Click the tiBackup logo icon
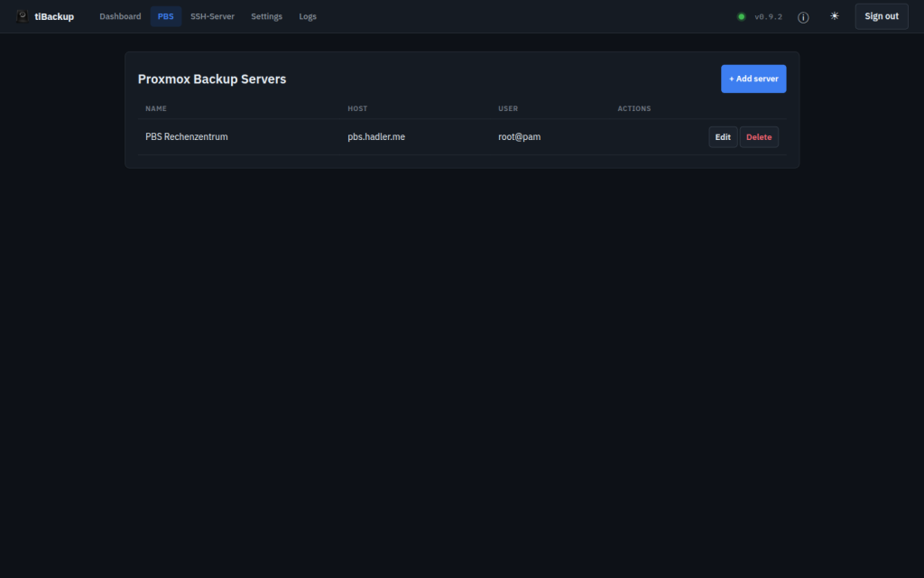 pos(23,16)
